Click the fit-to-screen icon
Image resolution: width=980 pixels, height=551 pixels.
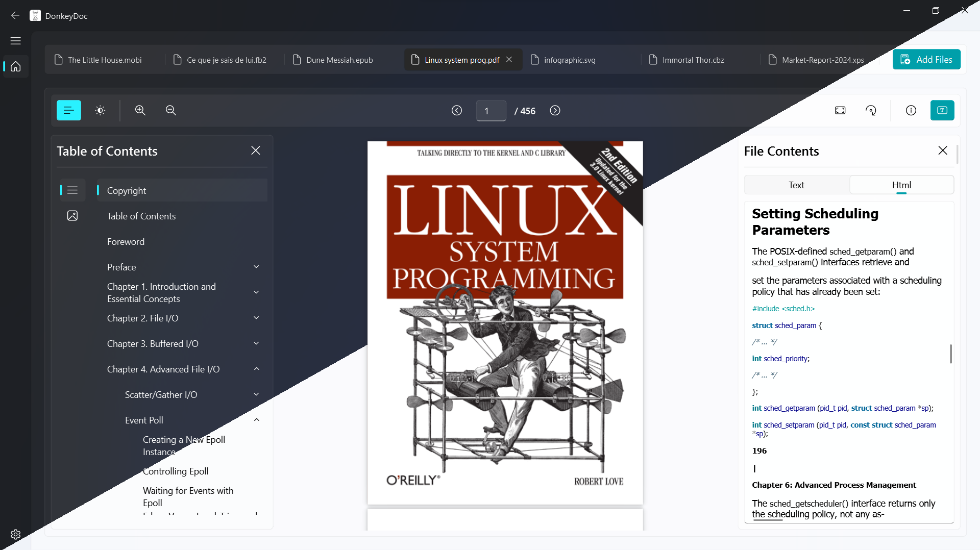[x=840, y=110]
